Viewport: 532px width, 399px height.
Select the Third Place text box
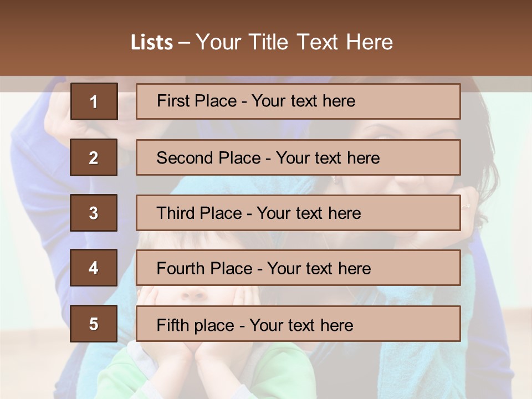(298, 213)
